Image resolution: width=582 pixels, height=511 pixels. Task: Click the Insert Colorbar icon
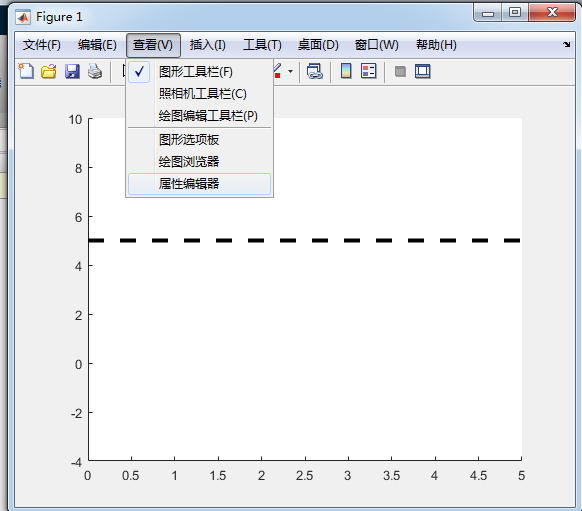pyautogui.click(x=346, y=71)
